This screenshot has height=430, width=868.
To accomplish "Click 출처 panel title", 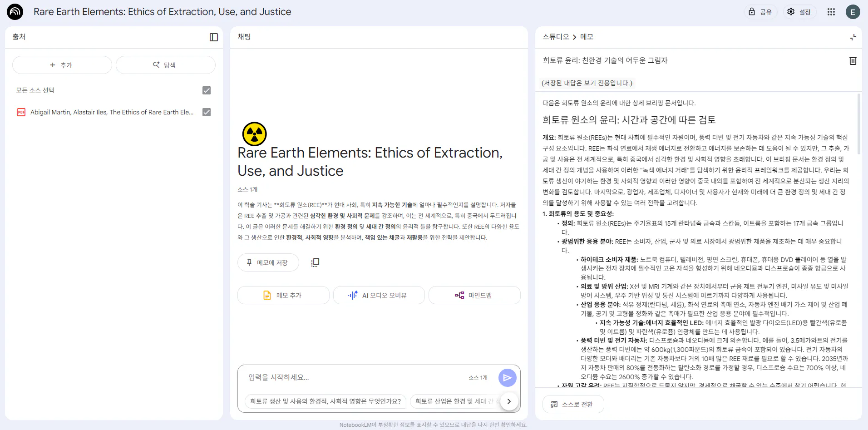I will click(x=19, y=37).
